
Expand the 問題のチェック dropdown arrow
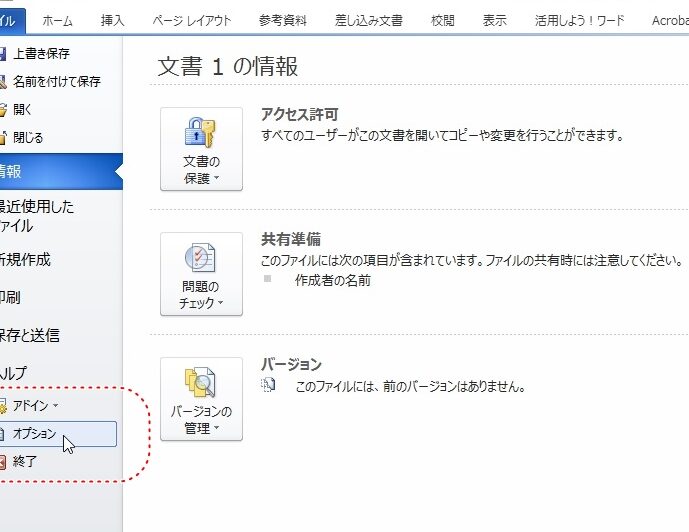coord(220,302)
